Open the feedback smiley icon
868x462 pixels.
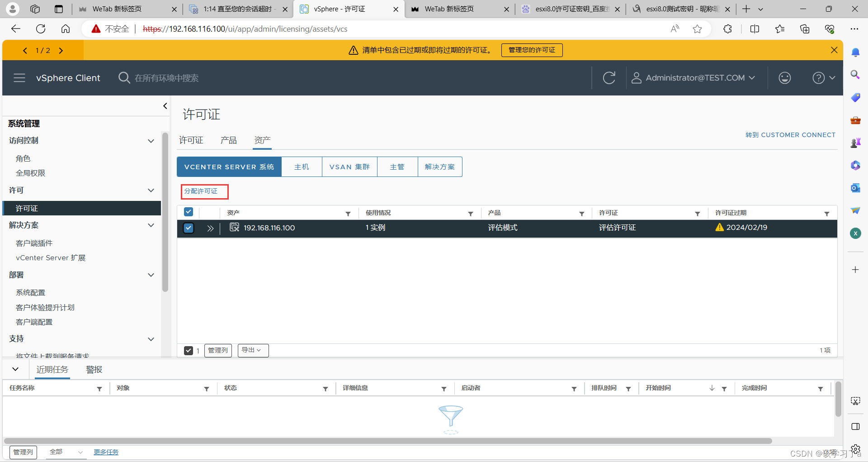pyautogui.click(x=784, y=78)
